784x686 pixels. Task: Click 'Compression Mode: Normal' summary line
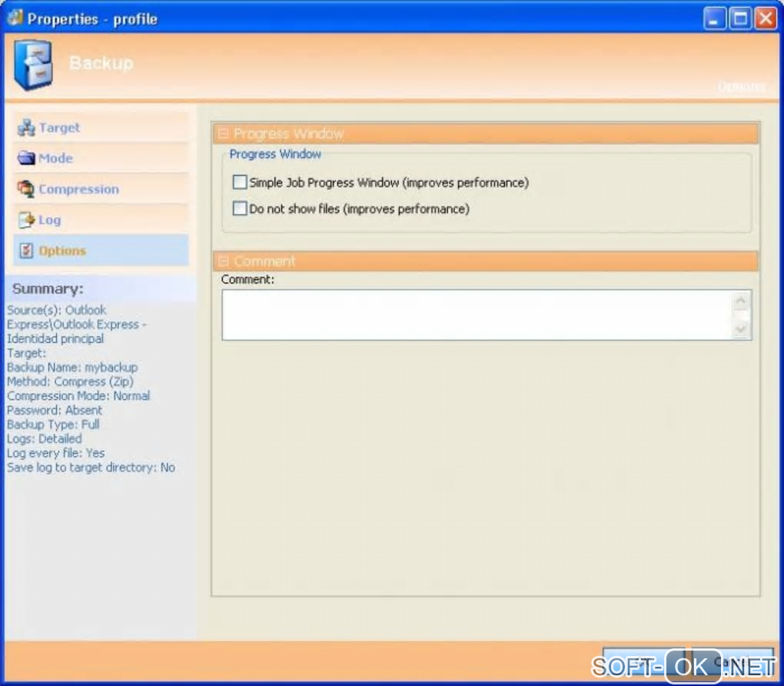78,396
